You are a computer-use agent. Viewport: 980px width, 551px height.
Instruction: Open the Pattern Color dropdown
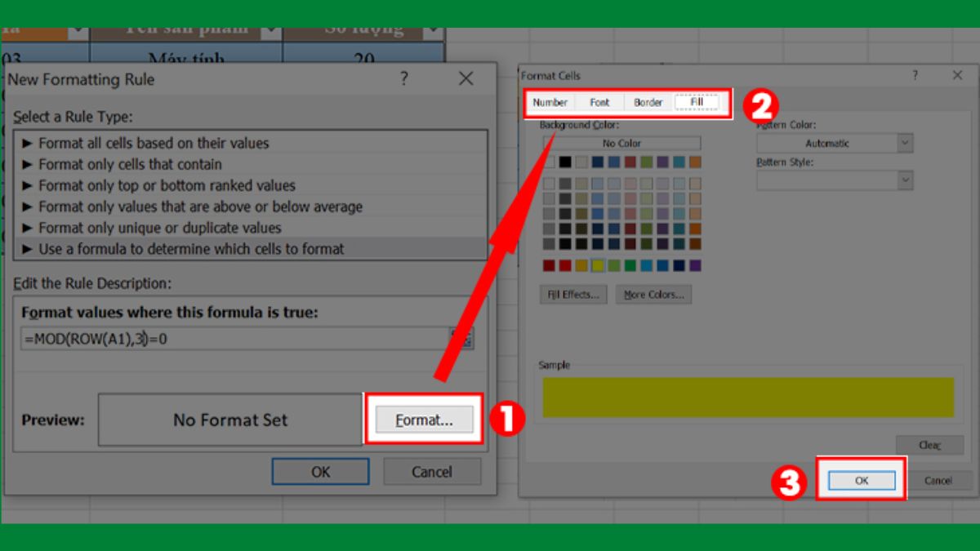pos(903,142)
